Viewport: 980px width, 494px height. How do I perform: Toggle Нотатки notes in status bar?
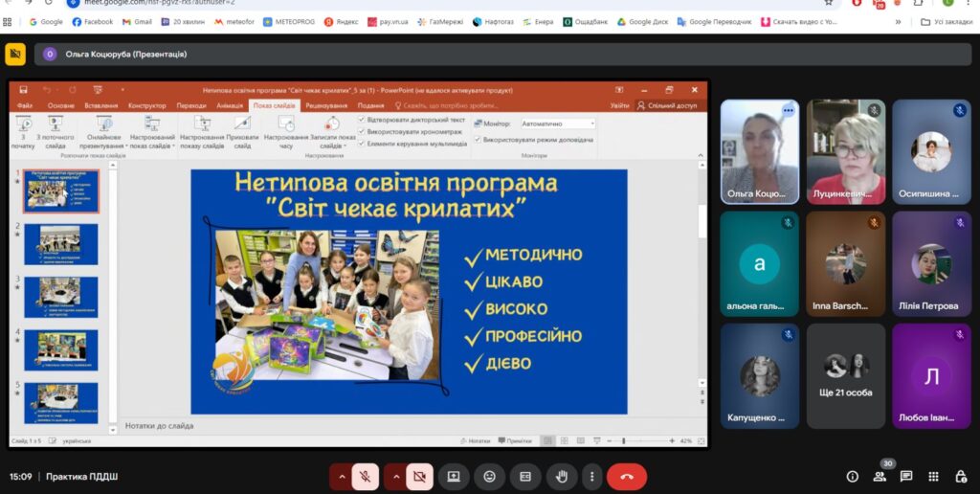(475, 440)
